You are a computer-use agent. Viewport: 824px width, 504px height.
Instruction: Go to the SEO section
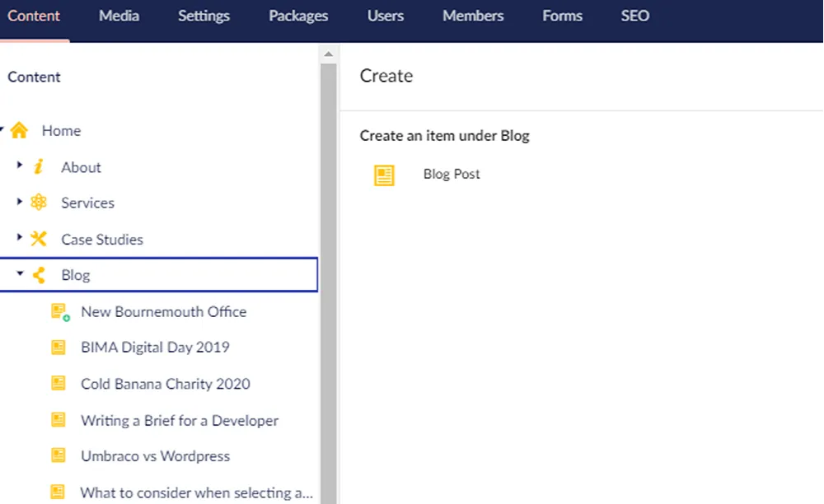635,16
